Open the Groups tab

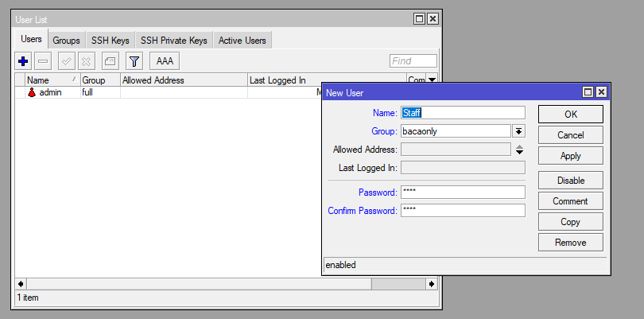click(x=66, y=41)
